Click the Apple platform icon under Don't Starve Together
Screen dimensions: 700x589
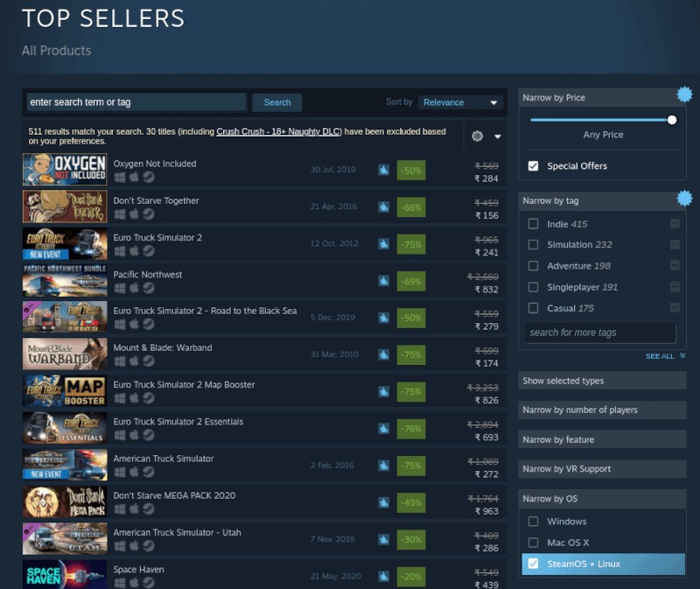coord(134,213)
